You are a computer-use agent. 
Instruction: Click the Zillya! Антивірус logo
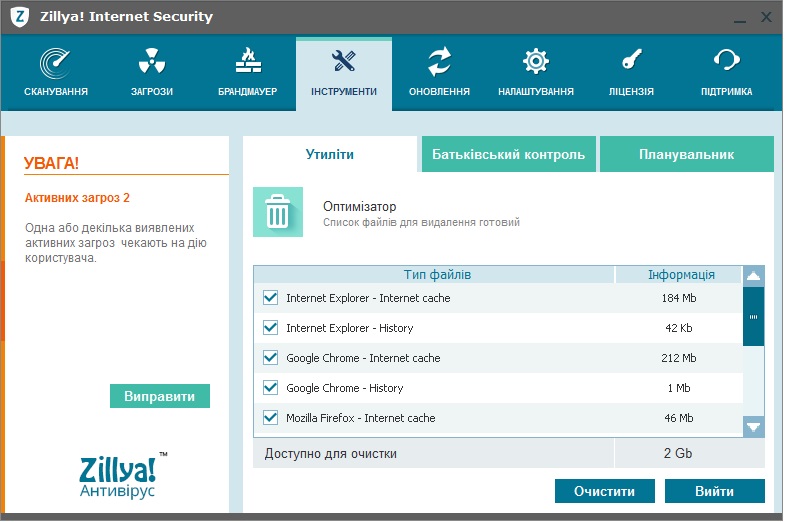123,475
